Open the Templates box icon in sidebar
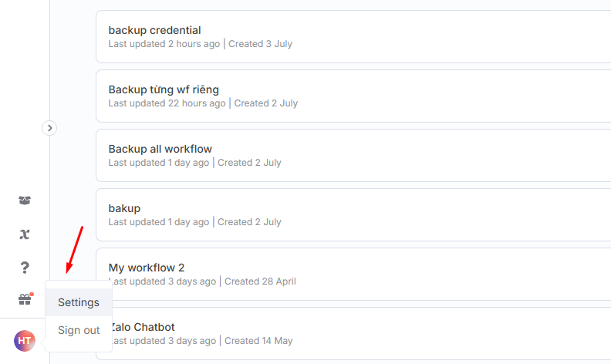 point(25,201)
